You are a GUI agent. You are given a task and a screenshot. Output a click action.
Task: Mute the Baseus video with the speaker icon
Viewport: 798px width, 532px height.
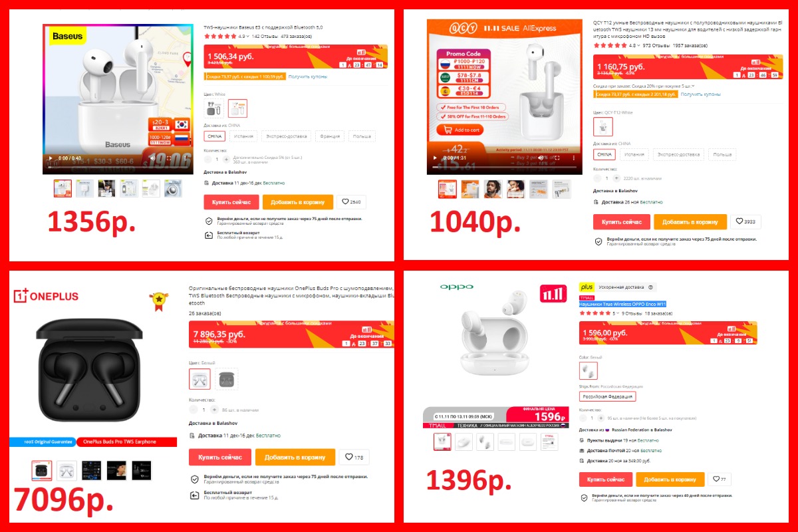[x=152, y=158]
